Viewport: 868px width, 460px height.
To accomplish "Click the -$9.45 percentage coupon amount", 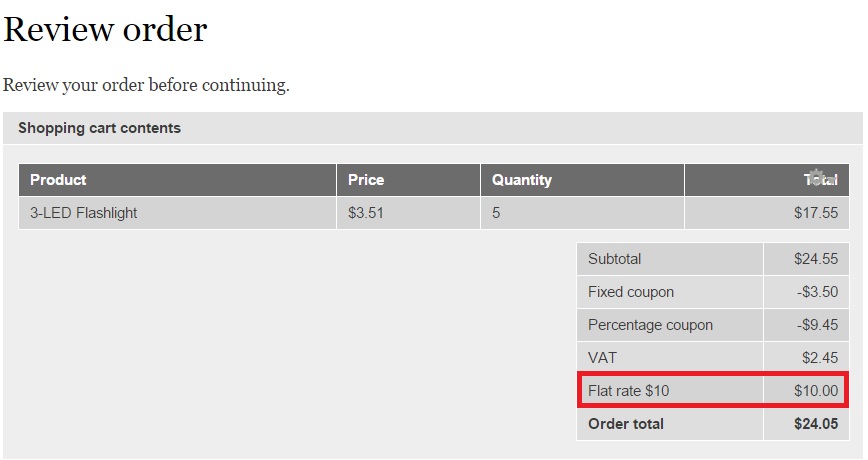I will click(818, 325).
